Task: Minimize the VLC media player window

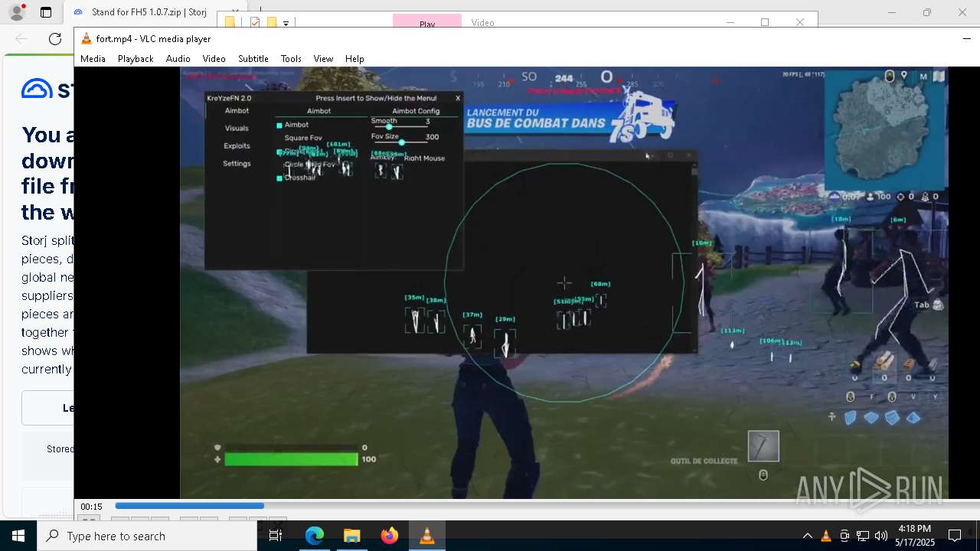Action: [x=966, y=38]
